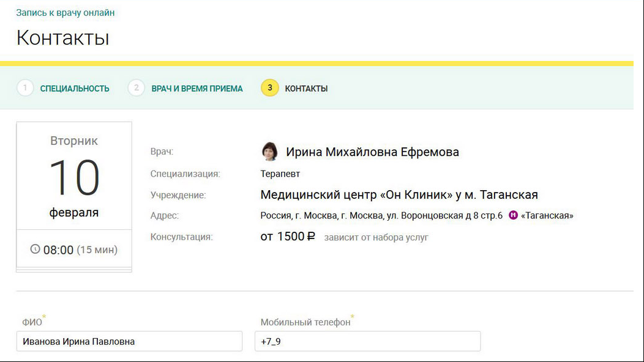Click the step 1 circle icon

pos(25,88)
